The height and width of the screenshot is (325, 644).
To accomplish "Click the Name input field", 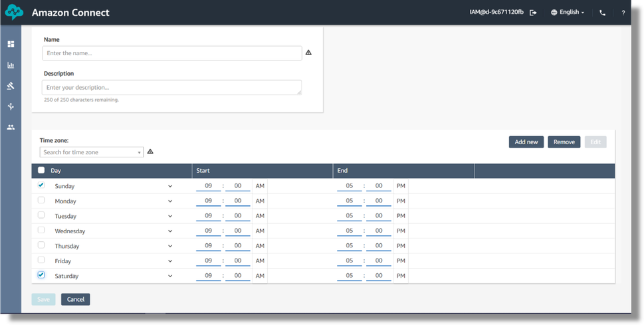I will pyautogui.click(x=171, y=53).
